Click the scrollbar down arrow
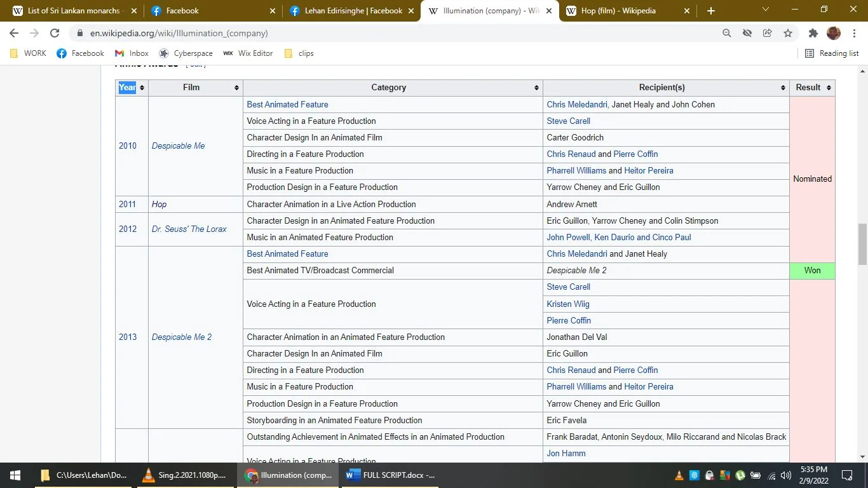This screenshot has width=868, height=488. 862,457
